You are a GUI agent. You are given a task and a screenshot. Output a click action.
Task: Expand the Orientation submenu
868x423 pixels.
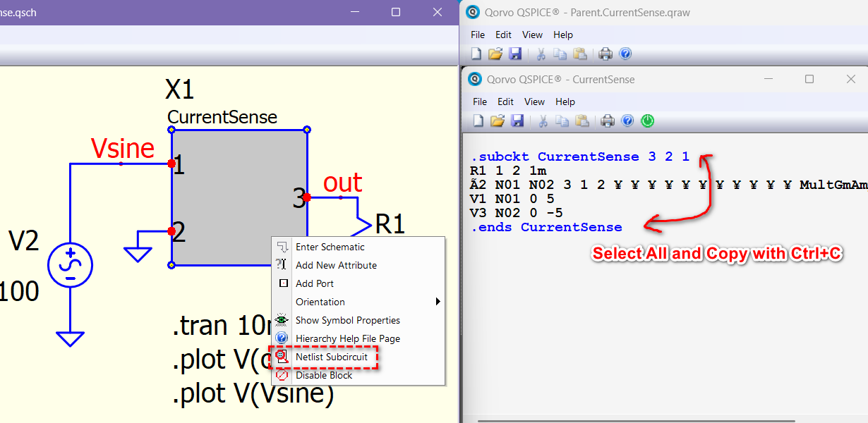click(358, 302)
